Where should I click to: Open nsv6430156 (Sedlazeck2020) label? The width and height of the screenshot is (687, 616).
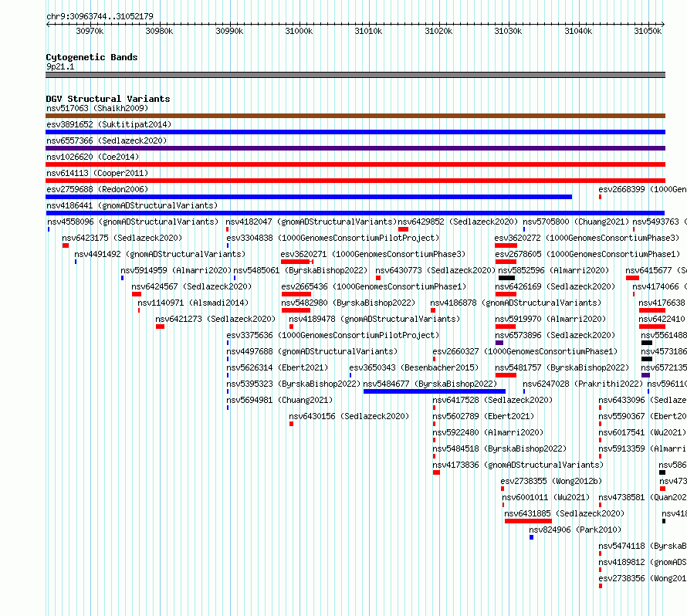[x=349, y=416]
